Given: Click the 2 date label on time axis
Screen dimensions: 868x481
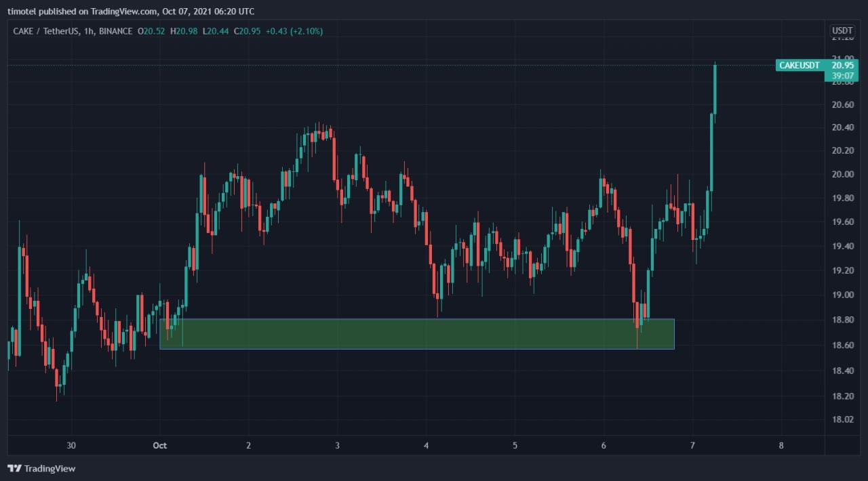Looking at the screenshot, I should click(249, 445).
